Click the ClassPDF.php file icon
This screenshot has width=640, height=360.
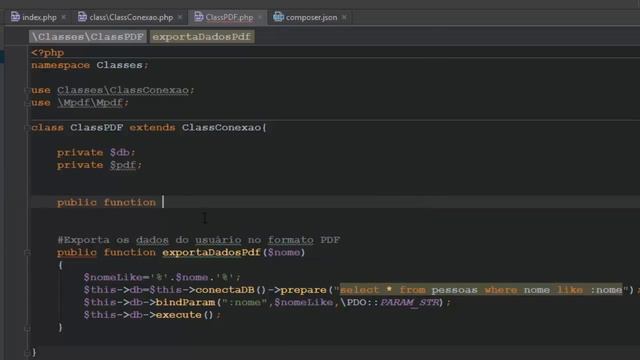[198, 17]
